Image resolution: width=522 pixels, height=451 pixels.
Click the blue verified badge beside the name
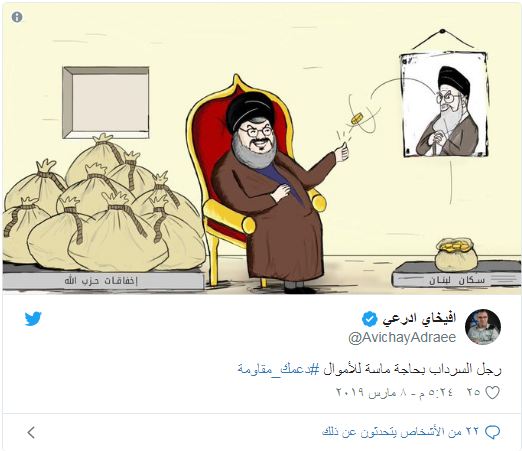(x=370, y=319)
